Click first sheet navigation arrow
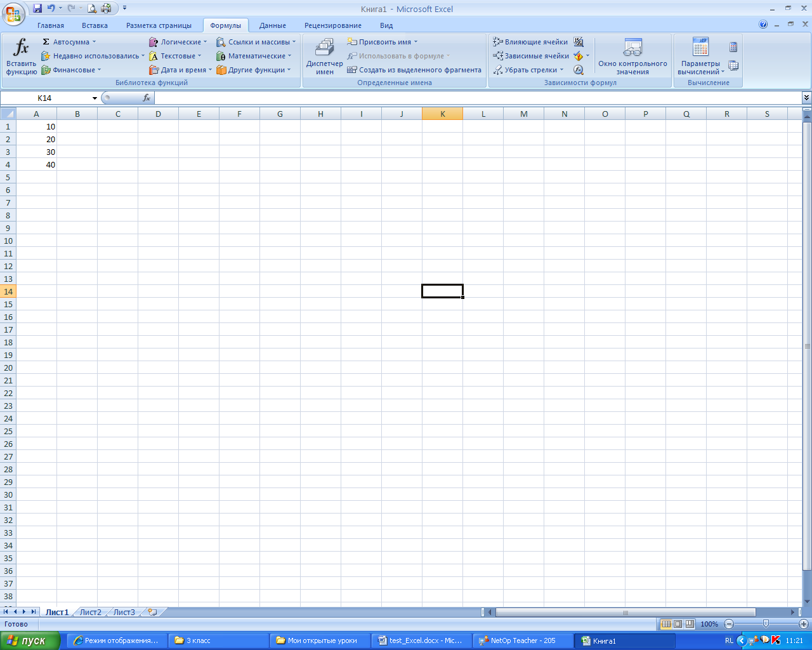This screenshot has height=650, width=812. pyautogui.click(x=6, y=612)
